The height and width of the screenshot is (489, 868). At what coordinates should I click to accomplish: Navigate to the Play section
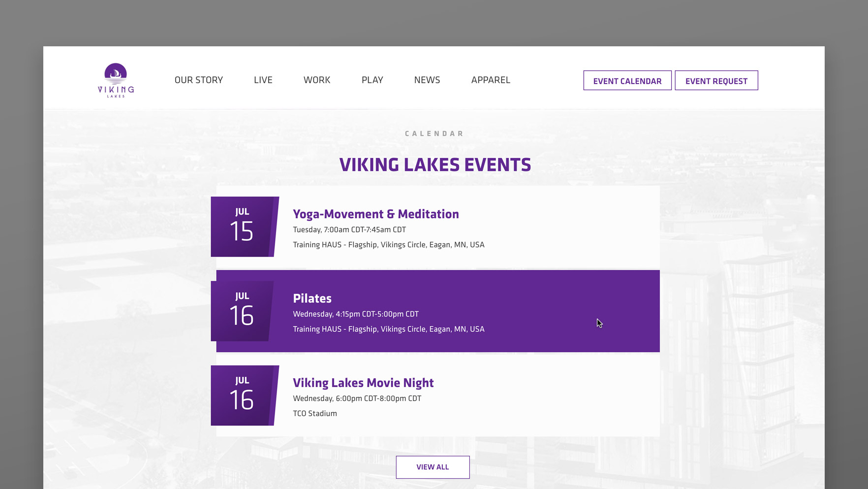(x=372, y=80)
